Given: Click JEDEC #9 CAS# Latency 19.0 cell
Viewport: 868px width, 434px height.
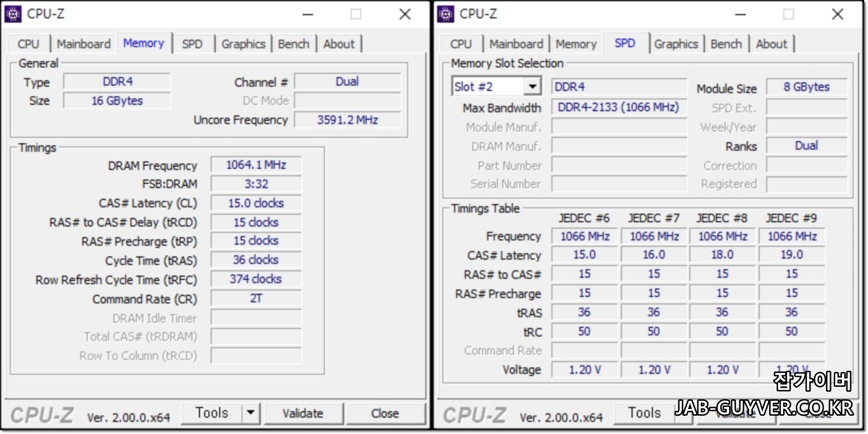Looking at the screenshot, I should pos(792,255).
